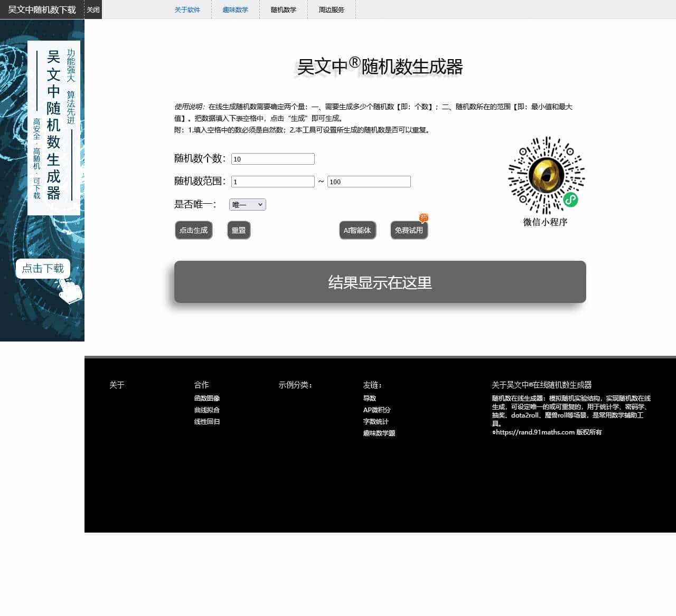Click the rand.91maths.com copyright link
Image resolution: width=676 pixels, height=616 pixels.
pos(535,432)
